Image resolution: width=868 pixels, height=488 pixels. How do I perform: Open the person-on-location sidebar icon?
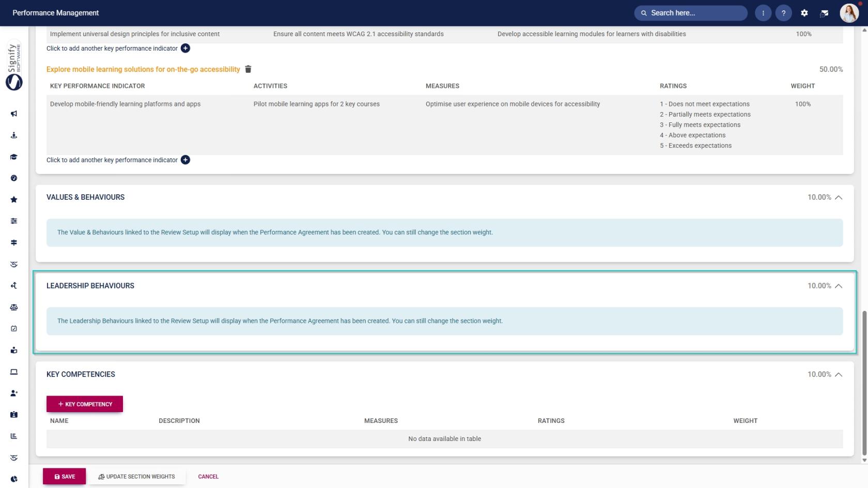(x=14, y=135)
